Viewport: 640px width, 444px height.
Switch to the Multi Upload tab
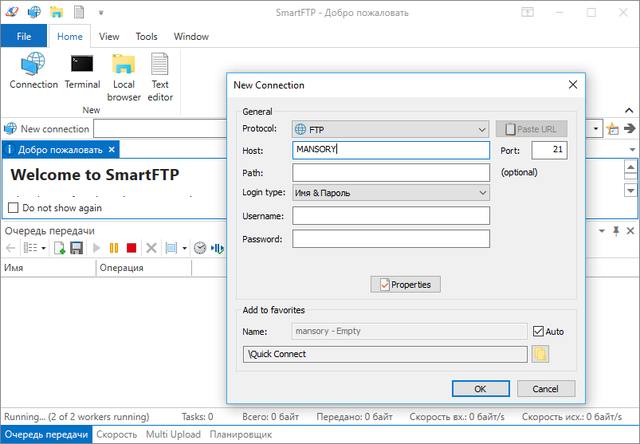point(173,435)
